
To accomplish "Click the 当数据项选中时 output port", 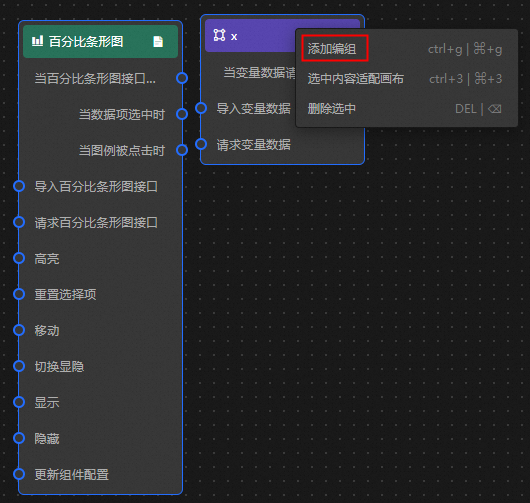I will click(182, 114).
